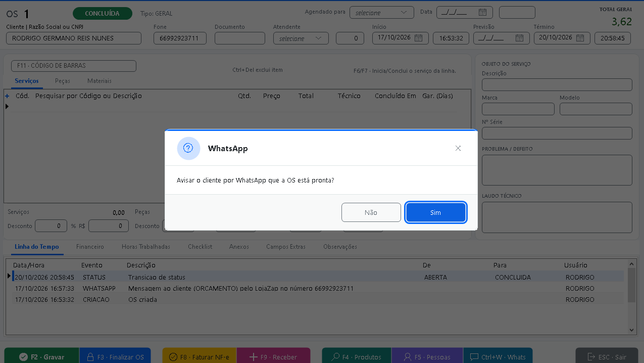Image resolution: width=644 pixels, height=363 pixels.
Task: Close the WhatsApp dialog with the X
Action: (x=458, y=148)
